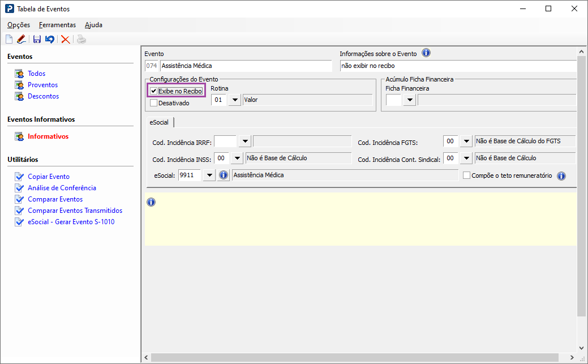Expand the Cod. Incidência FGTS dropdown
Viewport: 588px width, 364px height.
tap(466, 142)
